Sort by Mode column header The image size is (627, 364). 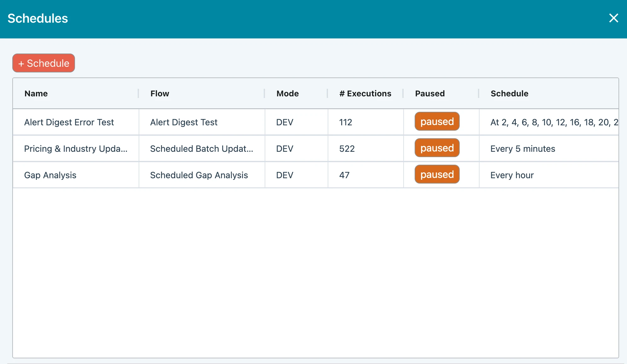pyautogui.click(x=287, y=94)
